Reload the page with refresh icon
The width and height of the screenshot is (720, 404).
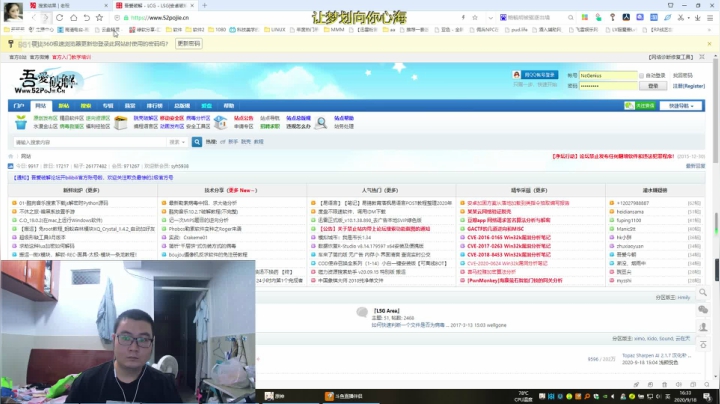(x=60, y=17)
